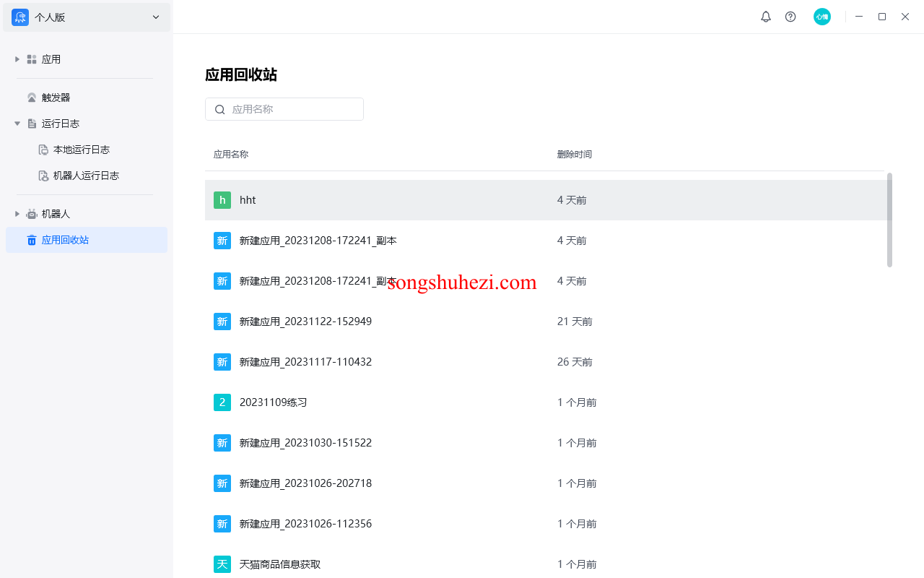Click the 应用 grid icon in sidebar
Screen dimensions: 924x578
32,59
